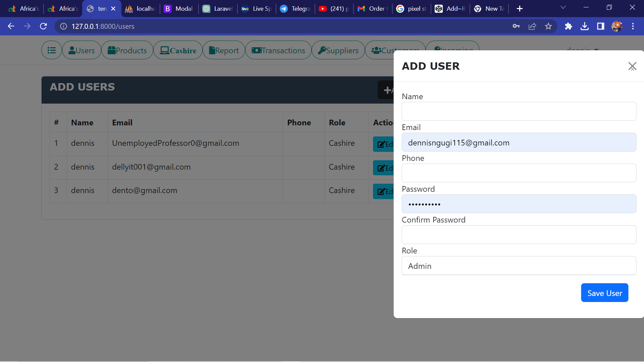Switch to the localhost tab

click(x=141, y=9)
